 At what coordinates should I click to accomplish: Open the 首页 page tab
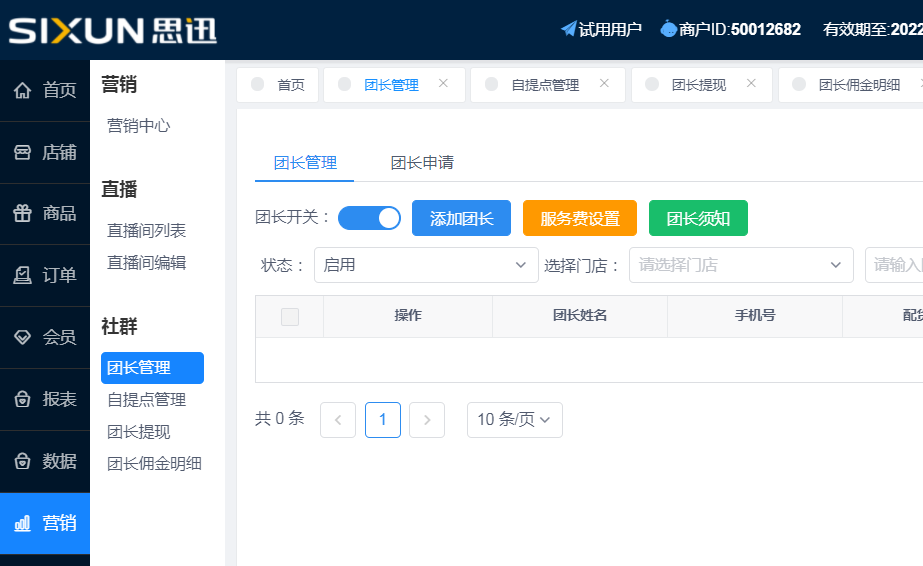[278, 85]
